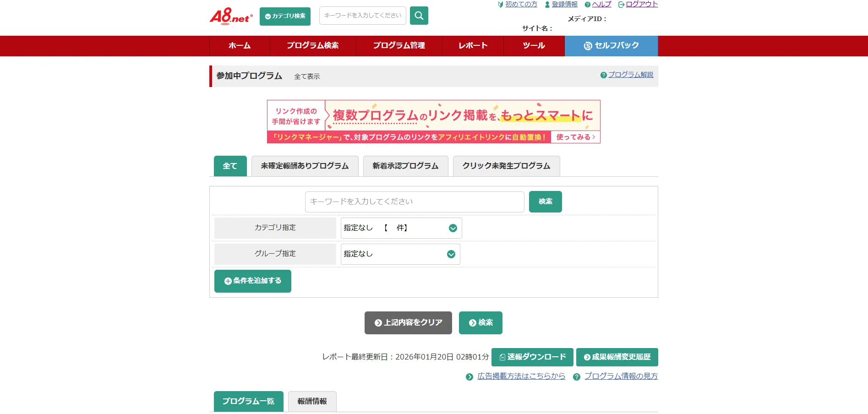Focus the program keyword input field
Image resolution: width=868 pixels, height=414 pixels.
point(415,202)
